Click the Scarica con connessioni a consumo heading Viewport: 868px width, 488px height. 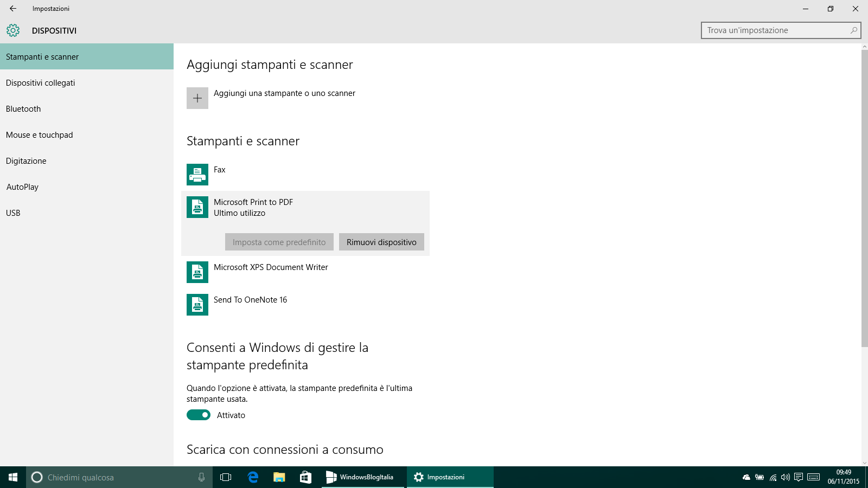[285, 450]
